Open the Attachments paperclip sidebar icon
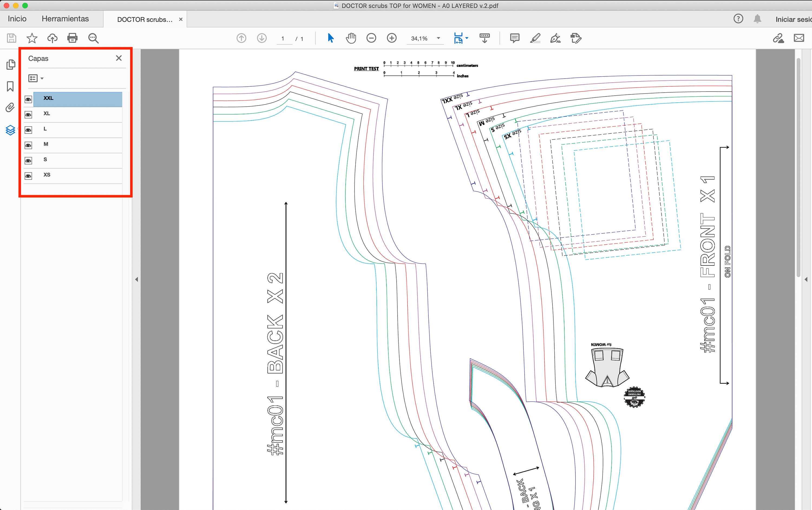 (11, 108)
